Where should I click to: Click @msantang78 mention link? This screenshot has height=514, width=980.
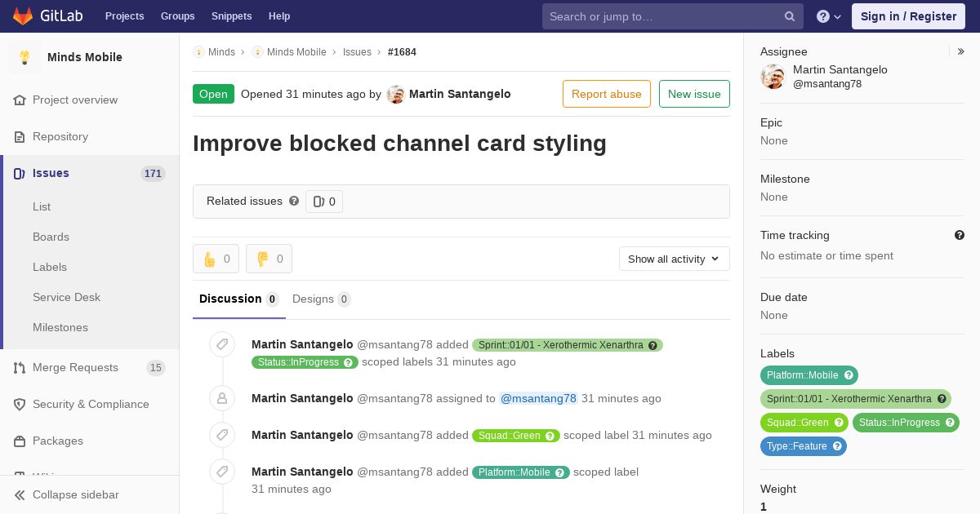pyautogui.click(x=538, y=398)
